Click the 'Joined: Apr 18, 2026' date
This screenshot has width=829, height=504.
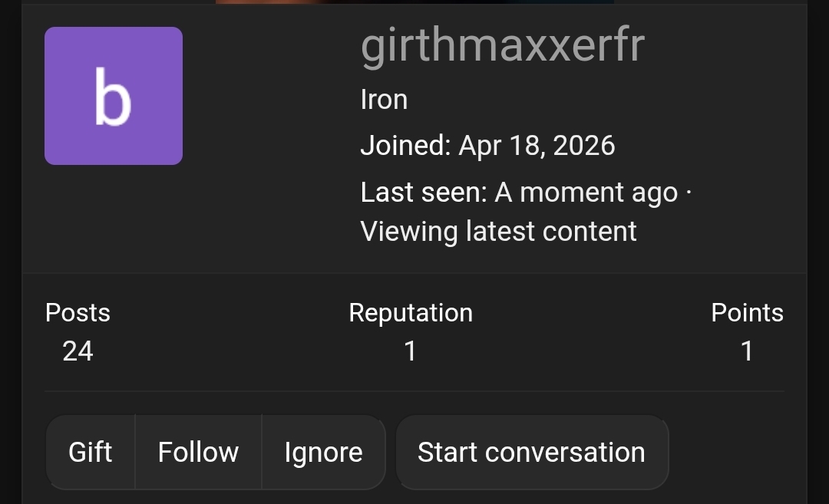pos(487,145)
